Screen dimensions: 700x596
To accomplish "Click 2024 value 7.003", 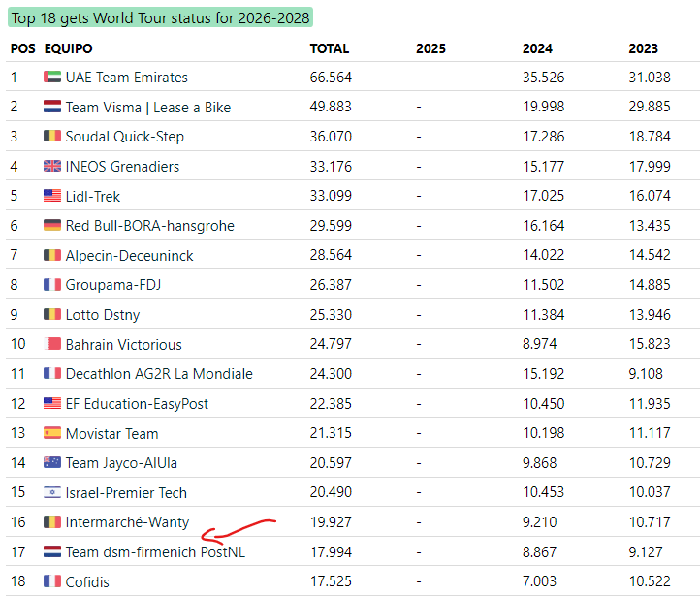I will coord(540,581).
